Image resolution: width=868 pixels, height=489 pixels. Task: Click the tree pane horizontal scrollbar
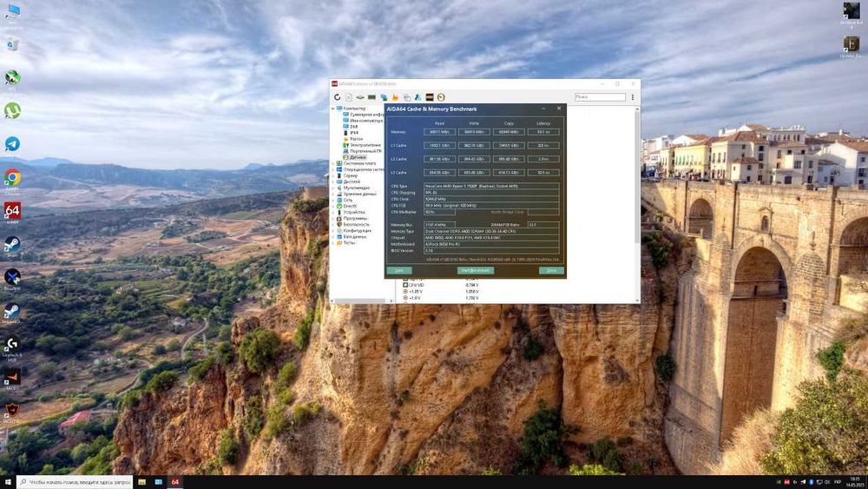[361, 301]
